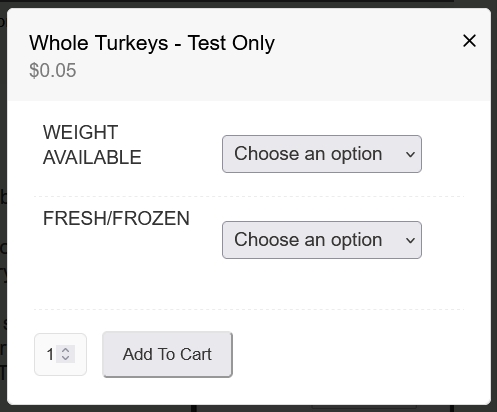Decrease quantity with the down arrow
The height and width of the screenshot is (412, 497).
(66, 358)
